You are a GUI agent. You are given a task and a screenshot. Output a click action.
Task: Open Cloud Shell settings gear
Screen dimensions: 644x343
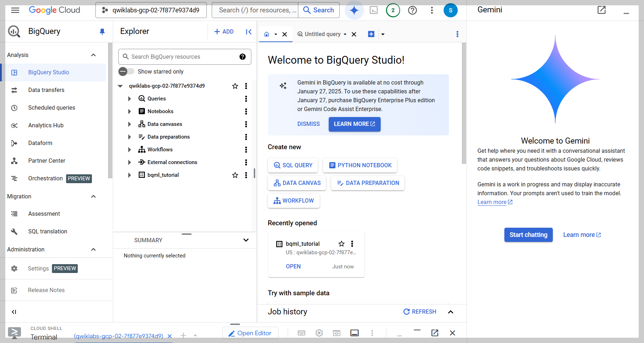tap(319, 333)
